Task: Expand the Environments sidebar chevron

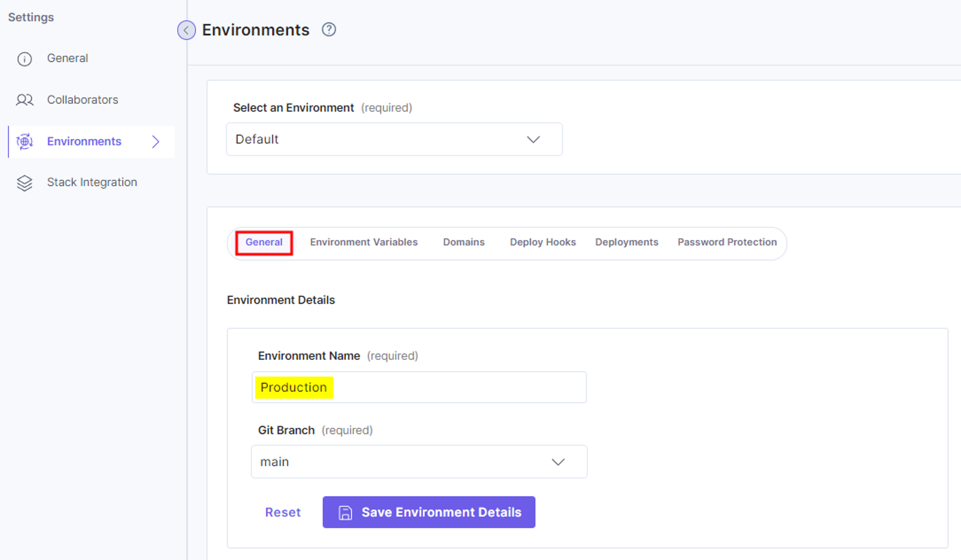Action: (156, 141)
